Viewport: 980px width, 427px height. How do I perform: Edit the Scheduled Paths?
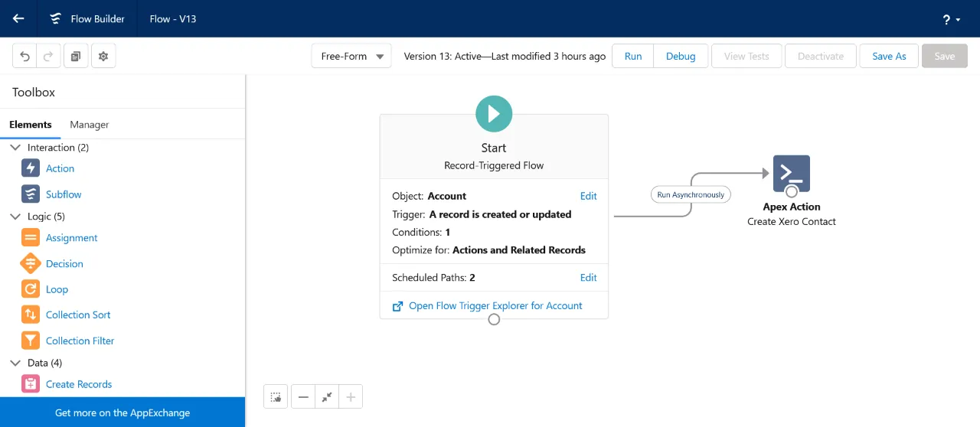coord(588,278)
